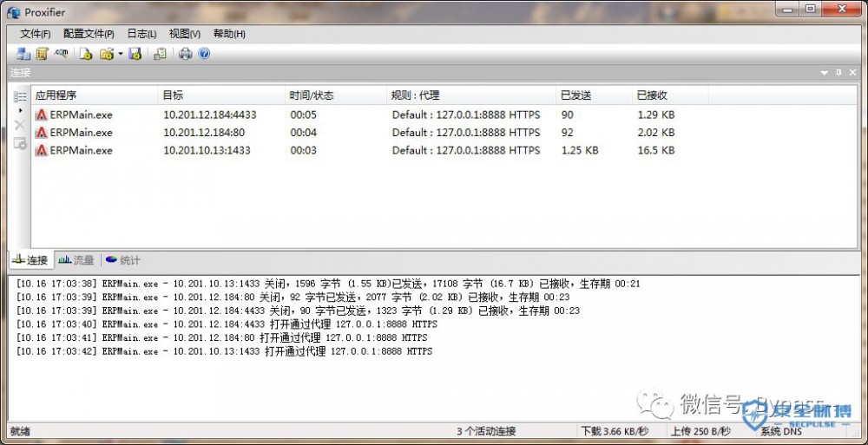Viewport: 868px width, 445px height.
Task: Open the 帮助(H) menu
Action: (229, 34)
